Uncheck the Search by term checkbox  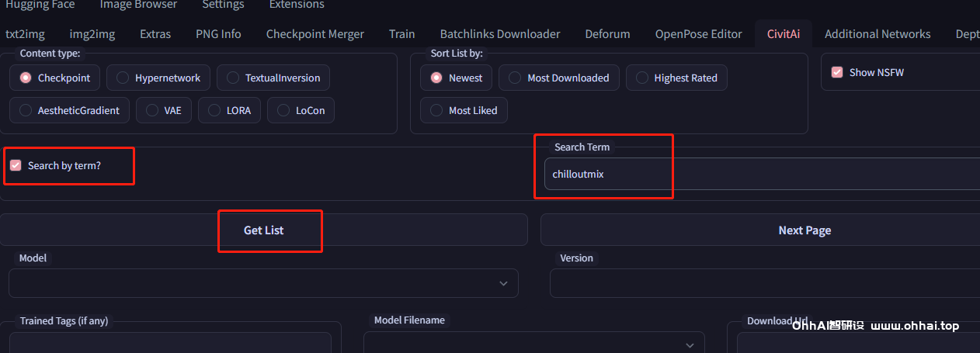click(x=16, y=165)
